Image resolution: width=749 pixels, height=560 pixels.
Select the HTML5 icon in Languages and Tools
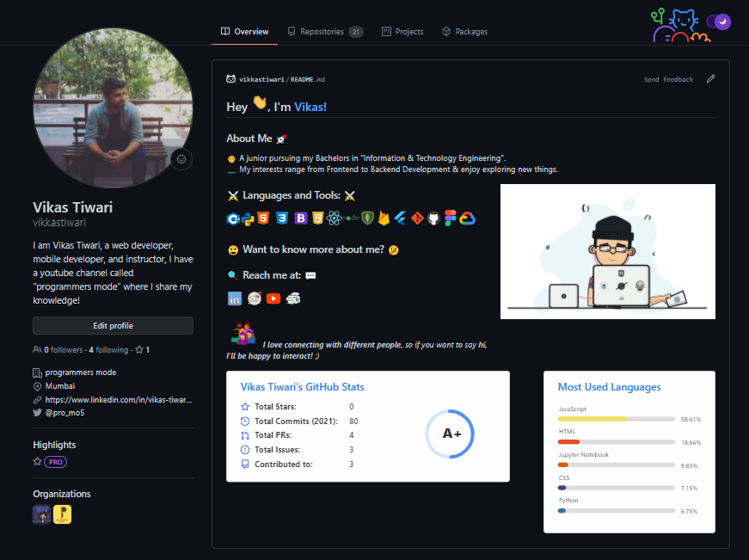click(x=262, y=218)
